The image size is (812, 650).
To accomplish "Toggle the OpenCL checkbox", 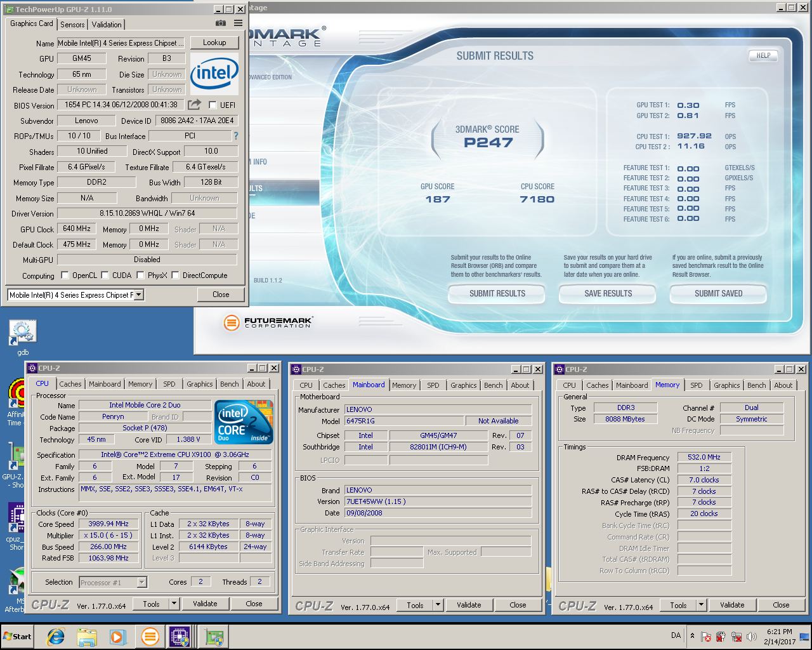I will click(x=65, y=275).
